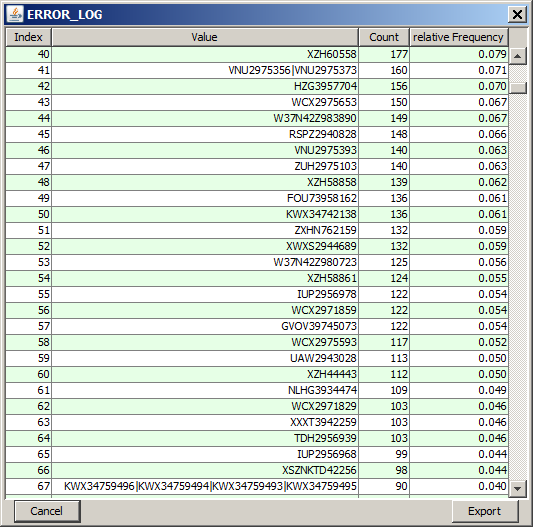Viewport: 533px width, 527px height.
Task: Click the scrollbar down arrow
Action: tap(518, 489)
